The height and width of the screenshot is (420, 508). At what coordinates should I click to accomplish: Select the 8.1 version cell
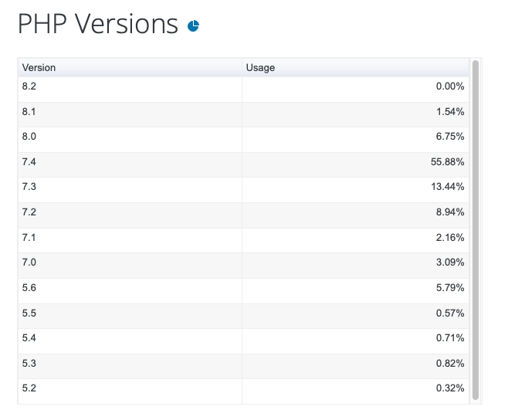tap(130, 115)
